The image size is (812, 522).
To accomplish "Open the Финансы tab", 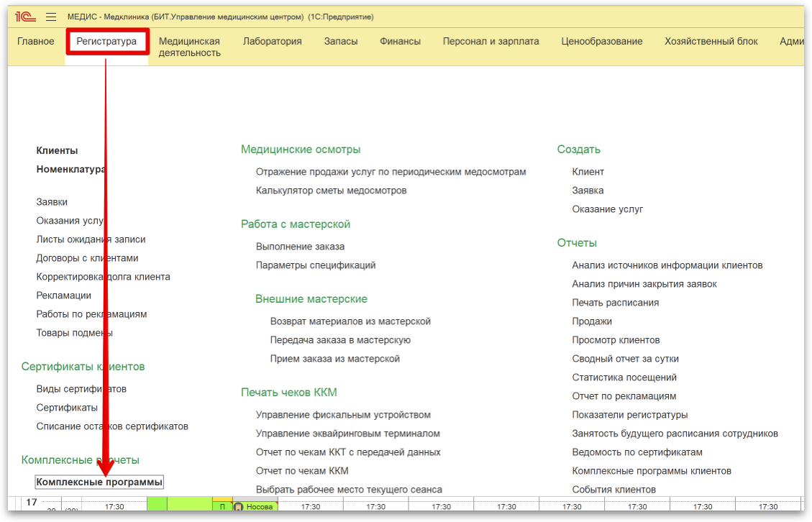I will click(401, 42).
